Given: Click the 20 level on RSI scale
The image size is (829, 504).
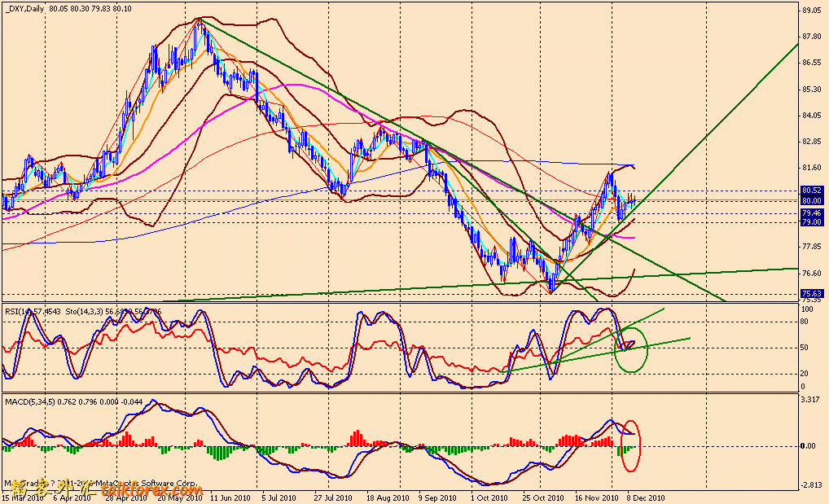Looking at the screenshot, I should click(x=805, y=374).
